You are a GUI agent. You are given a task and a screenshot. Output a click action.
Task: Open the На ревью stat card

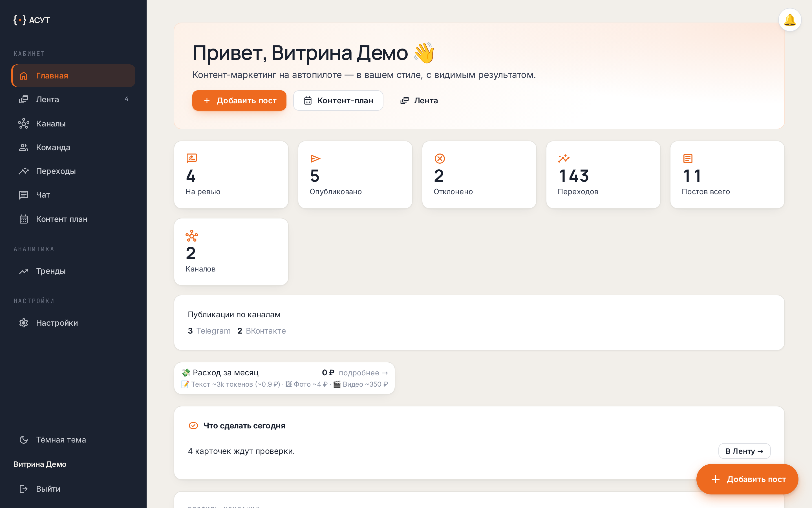tap(231, 175)
